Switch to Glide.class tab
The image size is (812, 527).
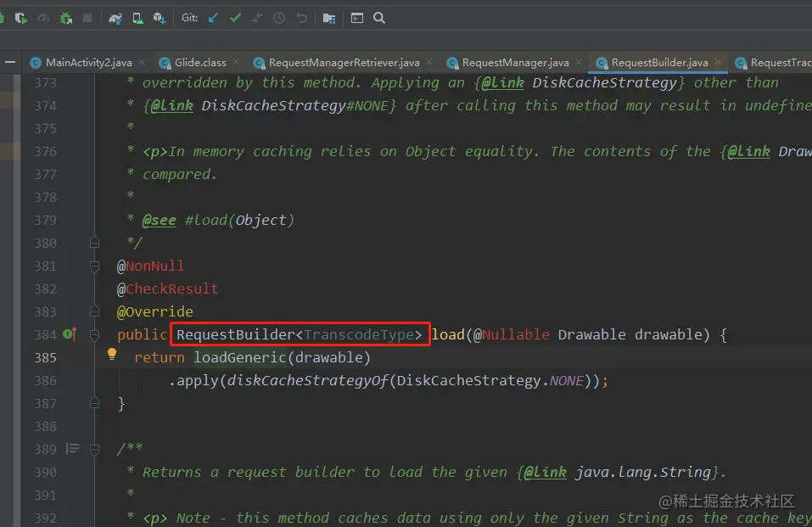point(200,63)
